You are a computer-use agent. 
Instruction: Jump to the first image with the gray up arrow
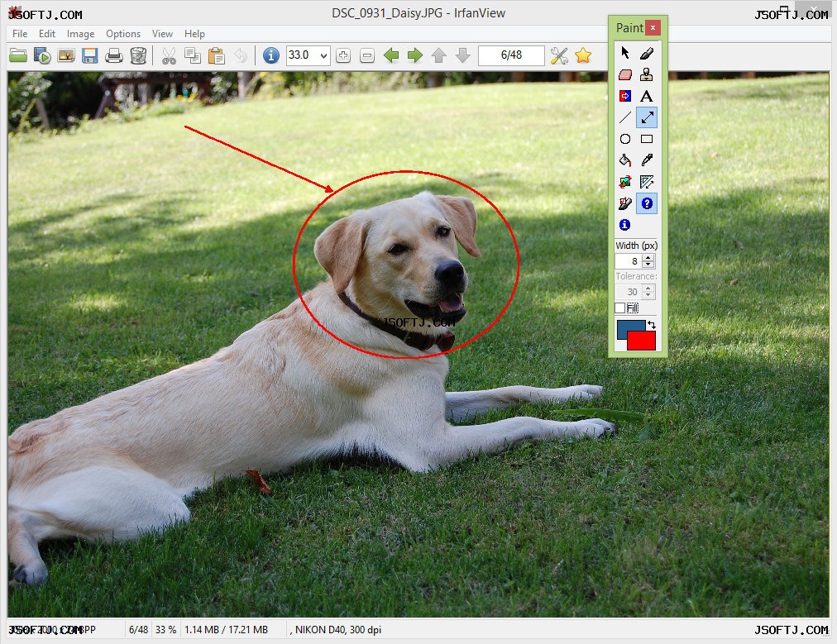coord(439,55)
